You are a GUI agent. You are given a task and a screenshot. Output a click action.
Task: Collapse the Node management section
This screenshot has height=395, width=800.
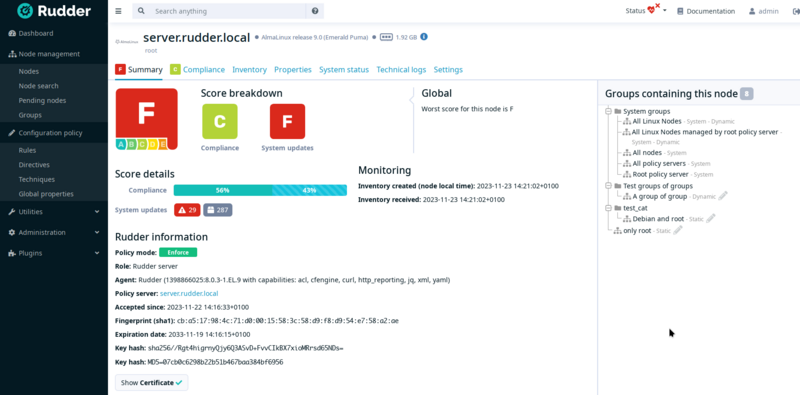pos(54,54)
